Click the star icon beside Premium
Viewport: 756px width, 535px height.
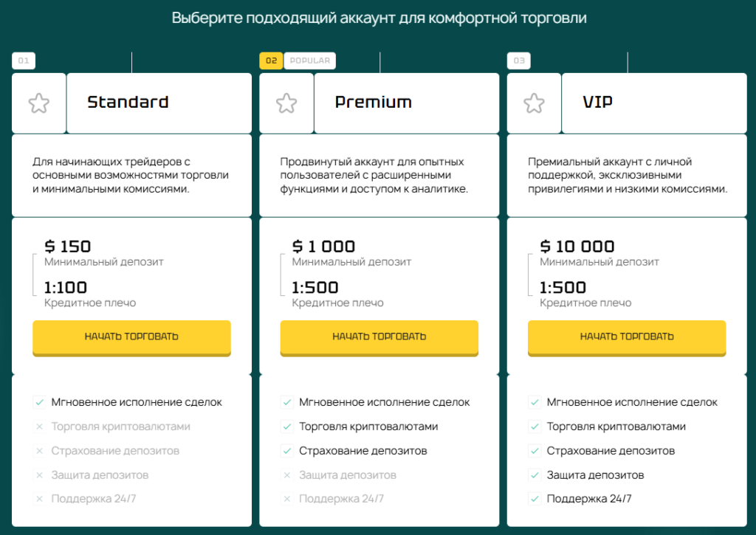286,103
